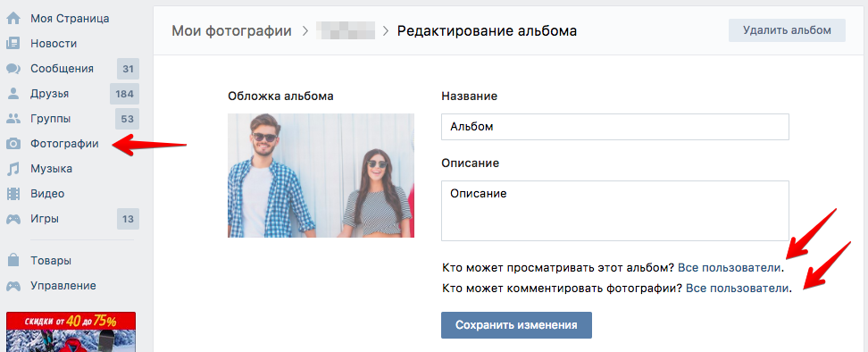Screen dimensions: 868x352
Task: Click the camera icon beside Фотографии
Action: [x=13, y=144]
